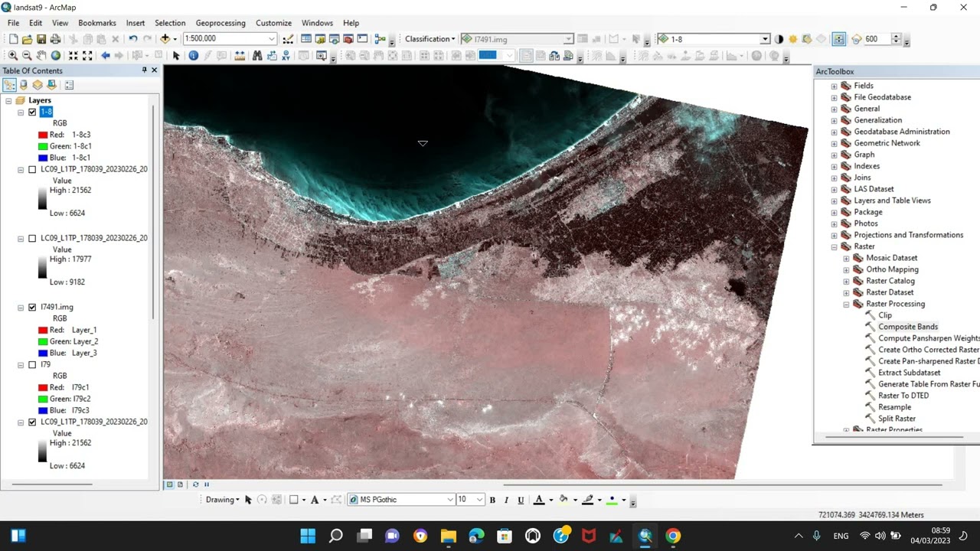Image resolution: width=980 pixels, height=551 pixels.
Task: Click the Green band swatch of l7491.img
Action: pos(43,341)
